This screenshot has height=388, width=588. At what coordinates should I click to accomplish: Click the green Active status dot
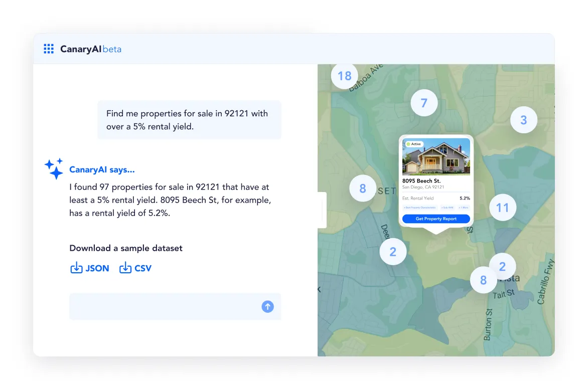point(408,144)
